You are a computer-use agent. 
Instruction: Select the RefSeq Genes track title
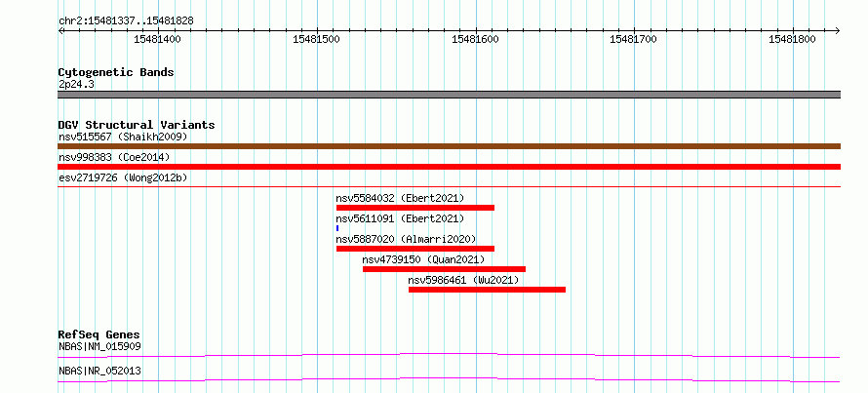coord(99,334)
